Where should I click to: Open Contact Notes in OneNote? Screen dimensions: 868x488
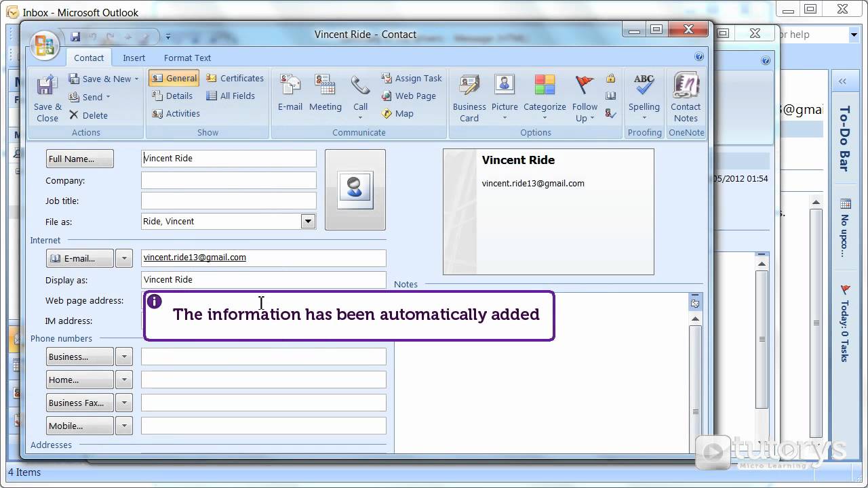686,98
